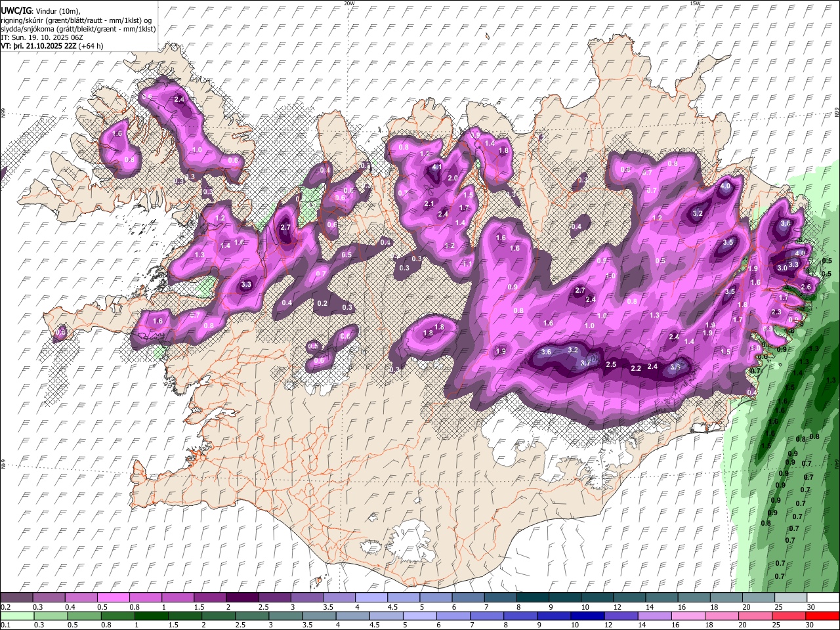Click the '4.5' label in the top legend row

click(392, 607)
